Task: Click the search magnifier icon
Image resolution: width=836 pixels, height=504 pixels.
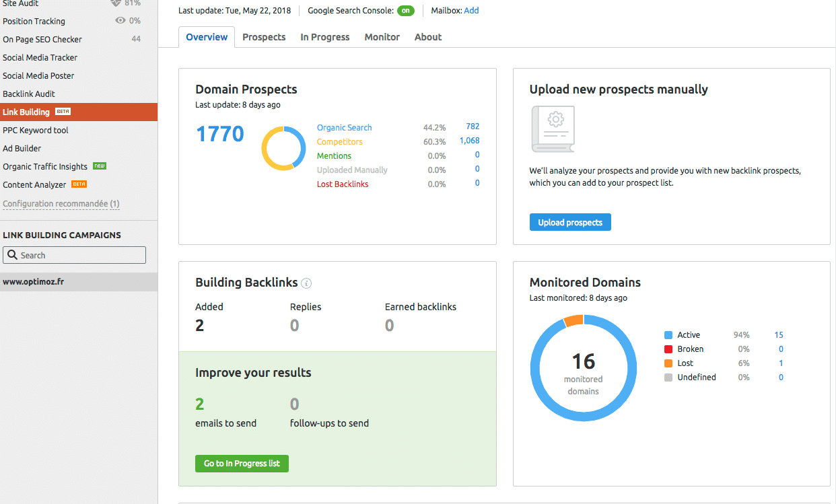Action: pos(12,255)
